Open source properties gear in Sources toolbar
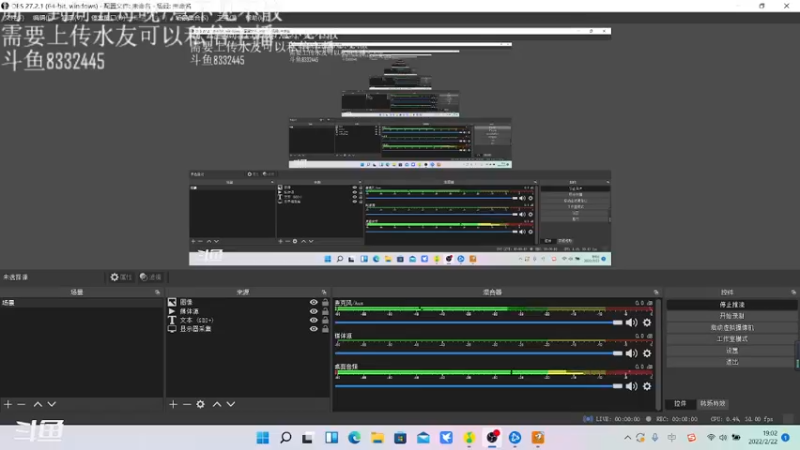Screen dimensions: 800x450 click(x=201, y=404)
